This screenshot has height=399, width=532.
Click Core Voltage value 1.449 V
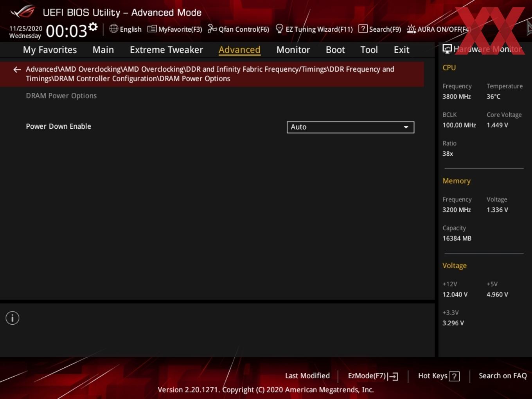click(x=497, y=125)
